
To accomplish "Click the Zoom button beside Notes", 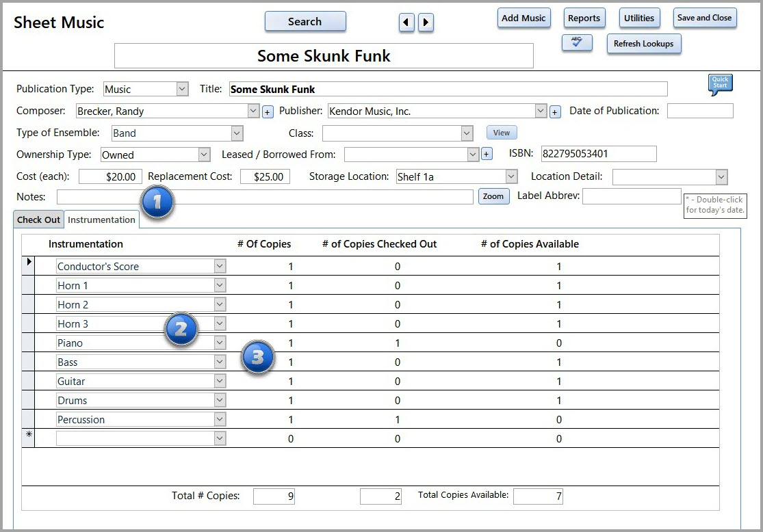I will (493, 197).
